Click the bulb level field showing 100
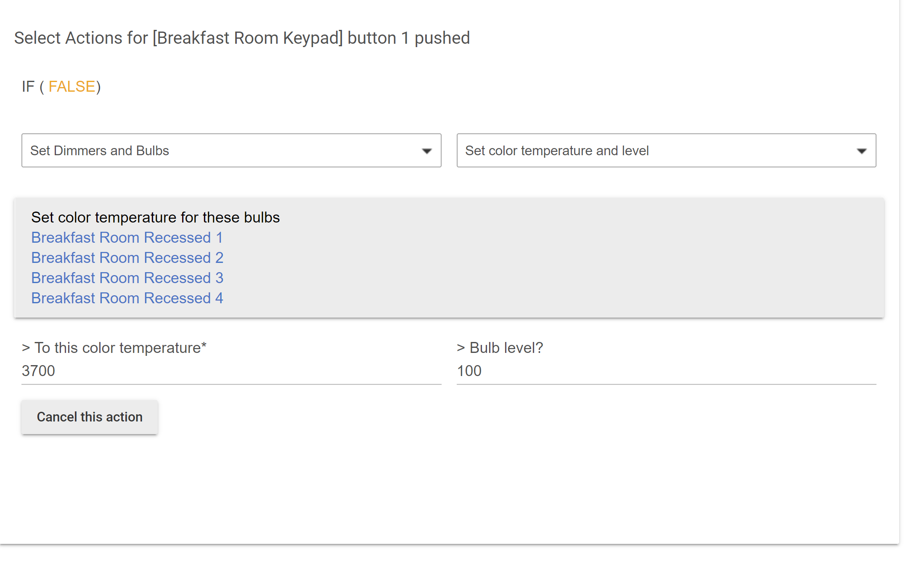This screenshot has width=924, height=575. 666,371
